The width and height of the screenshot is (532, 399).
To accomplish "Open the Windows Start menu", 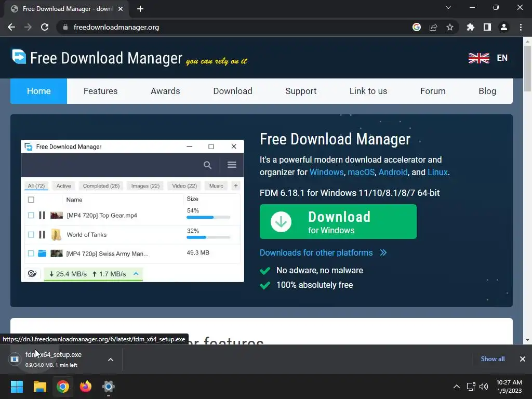I will pos(17,387).
